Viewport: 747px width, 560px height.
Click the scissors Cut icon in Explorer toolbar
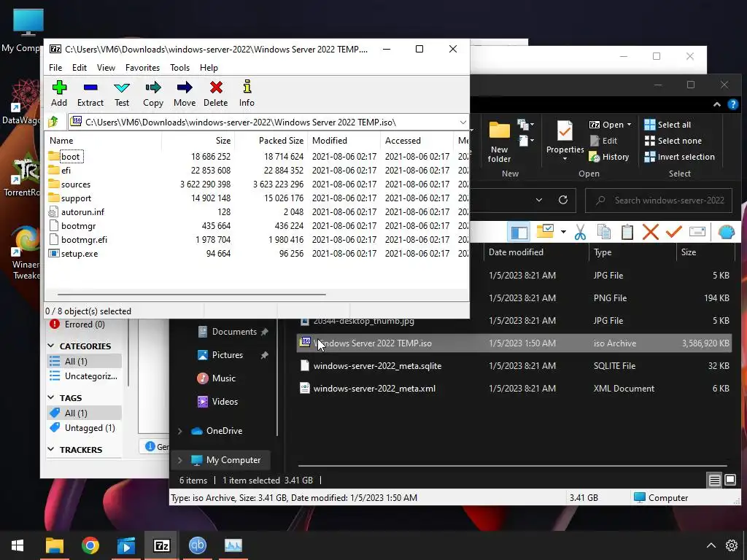(x=580, y=232)
